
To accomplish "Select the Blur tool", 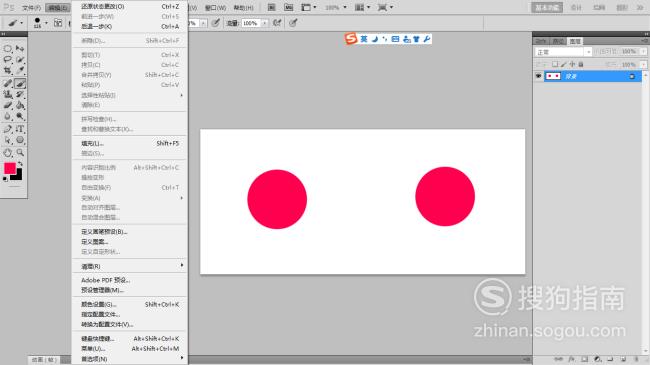I will coord(8,116).
